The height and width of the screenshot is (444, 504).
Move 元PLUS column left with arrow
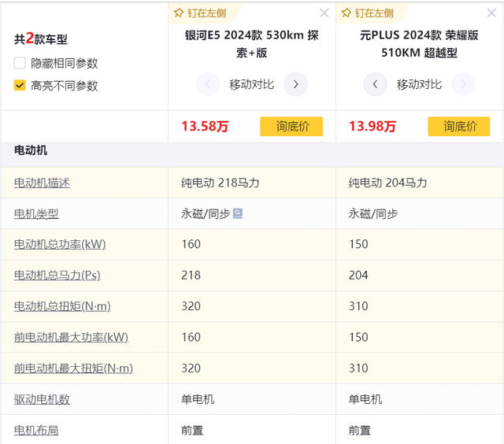tap(376, 84)
